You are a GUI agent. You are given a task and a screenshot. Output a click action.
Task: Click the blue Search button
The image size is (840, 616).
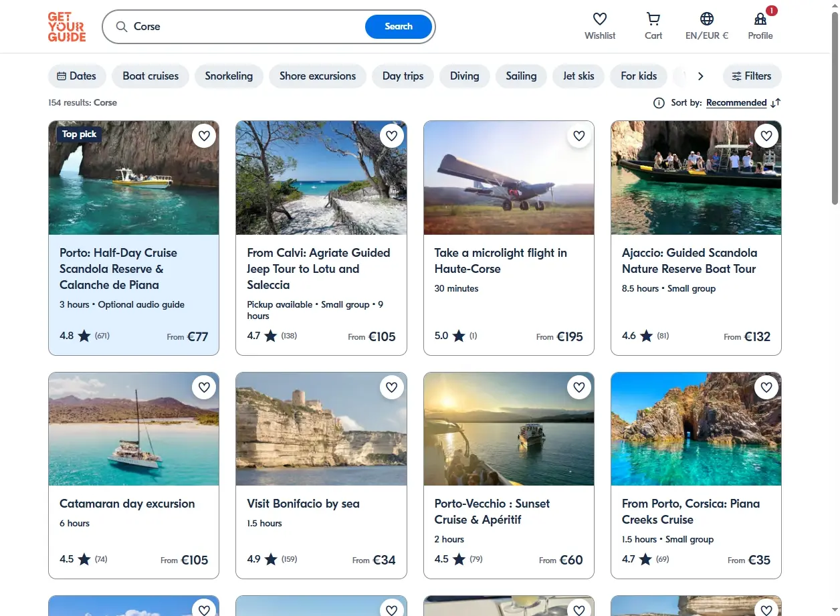tap(399, 27)
